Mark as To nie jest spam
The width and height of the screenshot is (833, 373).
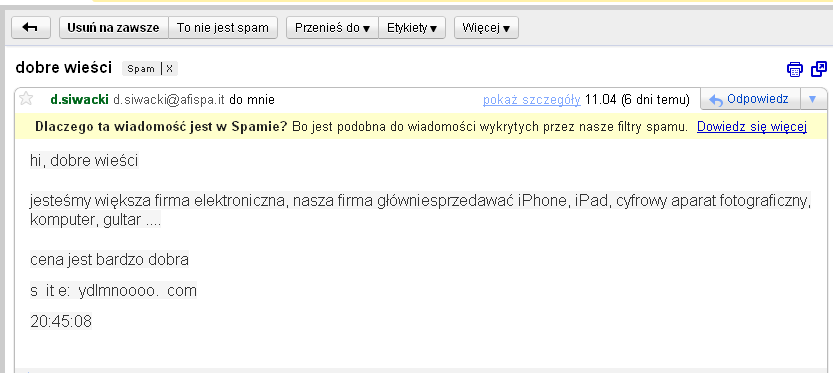click(x=223, y=28)
